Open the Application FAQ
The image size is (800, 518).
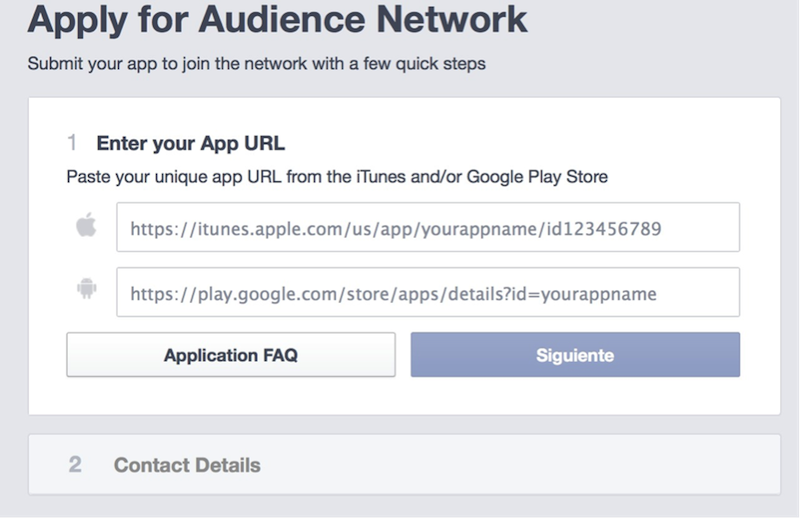coord(231,355)
